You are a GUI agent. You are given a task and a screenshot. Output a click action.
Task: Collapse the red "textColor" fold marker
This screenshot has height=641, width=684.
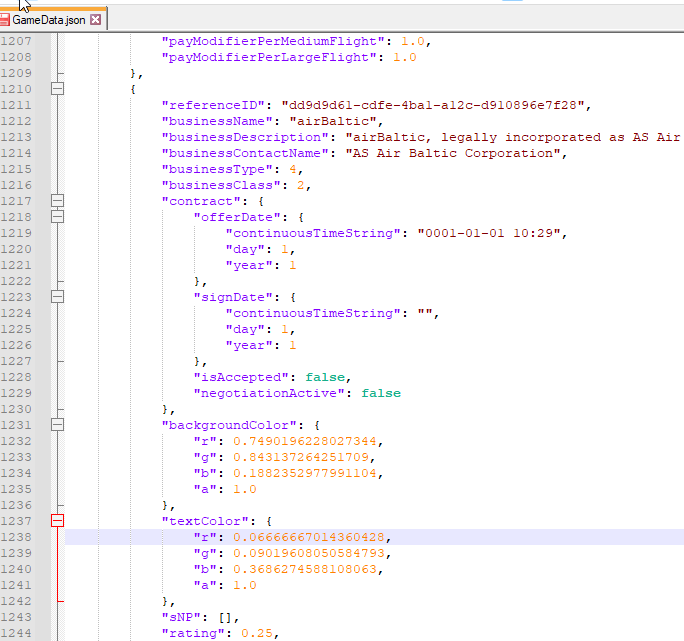coord(58,521)
